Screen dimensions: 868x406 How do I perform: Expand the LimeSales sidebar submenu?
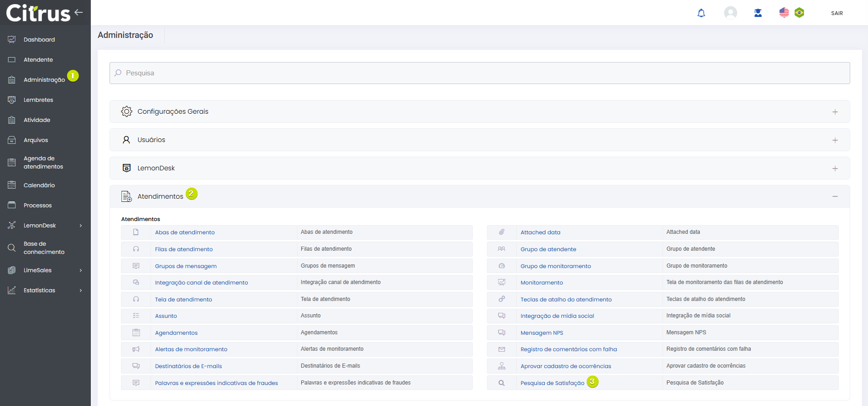coord(81,270)
